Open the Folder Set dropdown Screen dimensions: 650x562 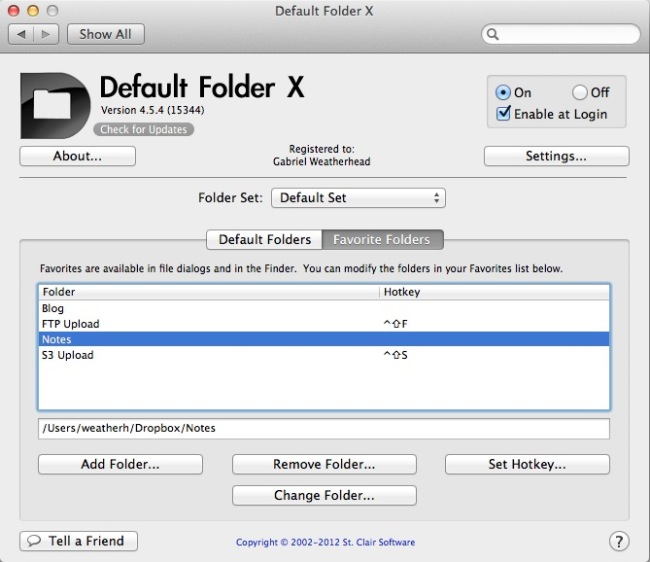click(358, 198)
